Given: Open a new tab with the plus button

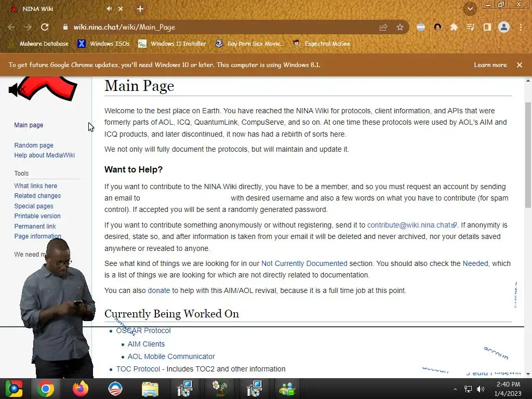Looking at the screenshot, I should (x=140, y=9).
